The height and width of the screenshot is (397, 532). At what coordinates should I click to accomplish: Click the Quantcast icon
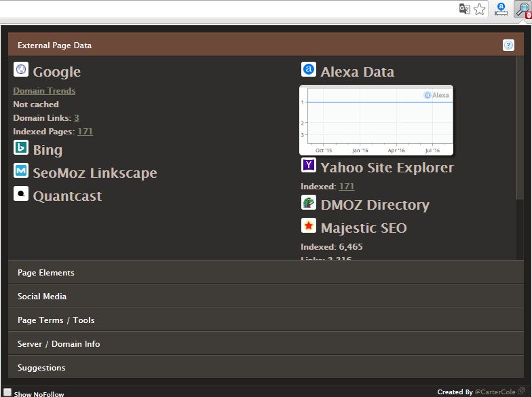point(21,193)
